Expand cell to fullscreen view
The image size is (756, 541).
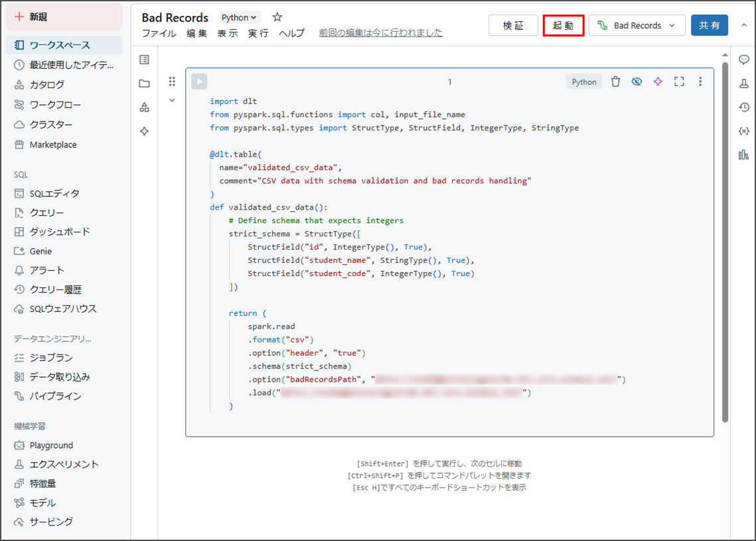coord(679,82)
